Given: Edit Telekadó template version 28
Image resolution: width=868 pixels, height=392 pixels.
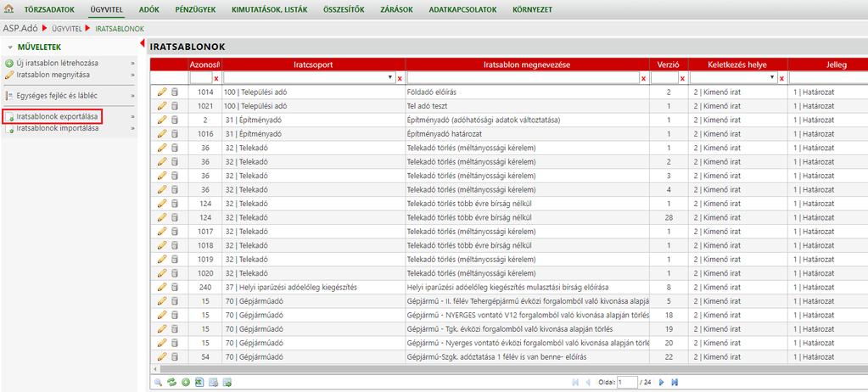Looking at the screenshot, I should 162,217.
